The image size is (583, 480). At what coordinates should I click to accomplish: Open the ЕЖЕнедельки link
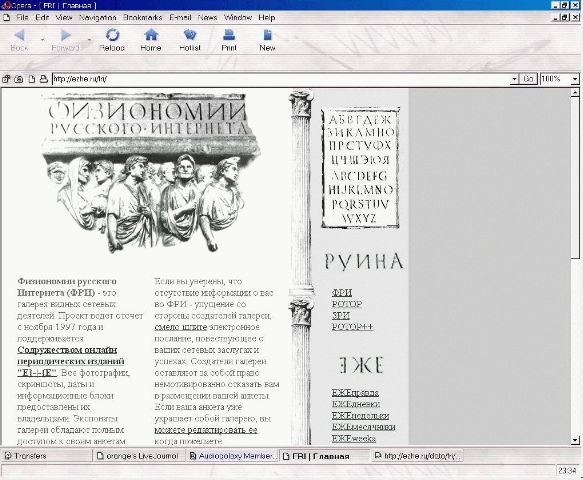point(360,415)
